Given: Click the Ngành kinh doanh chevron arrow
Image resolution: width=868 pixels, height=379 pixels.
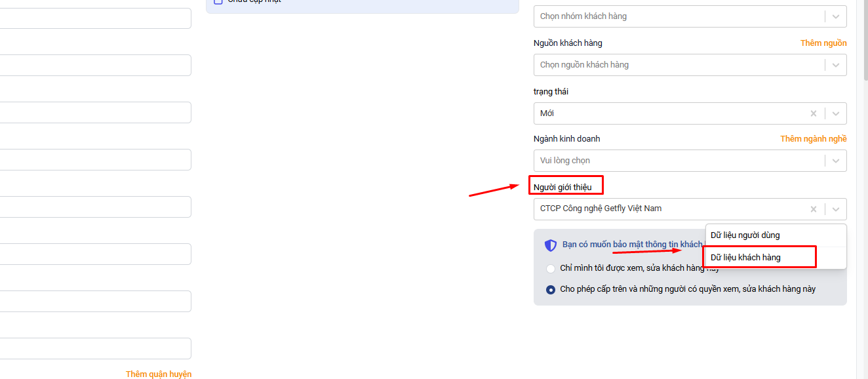Looking at the screenshot, I should click(835, 161).
